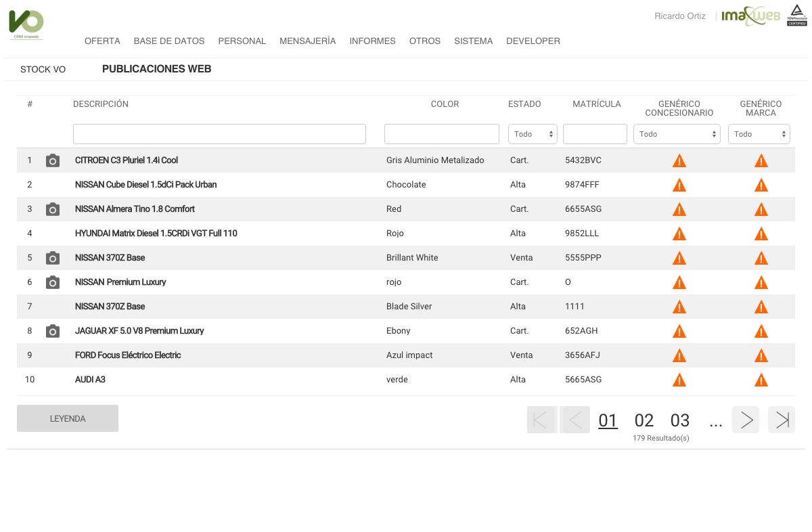Open Genérico Marca warning for NISSAN Cube

(761, 185)
